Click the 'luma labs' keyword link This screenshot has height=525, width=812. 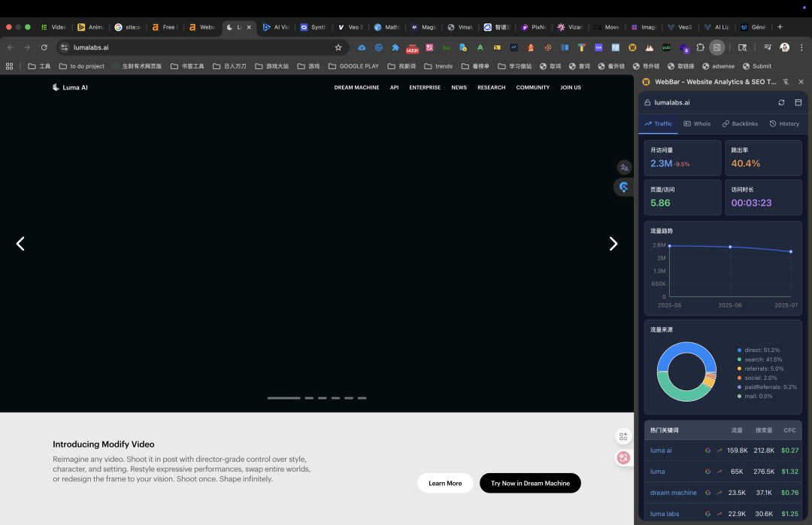point(665,514)
